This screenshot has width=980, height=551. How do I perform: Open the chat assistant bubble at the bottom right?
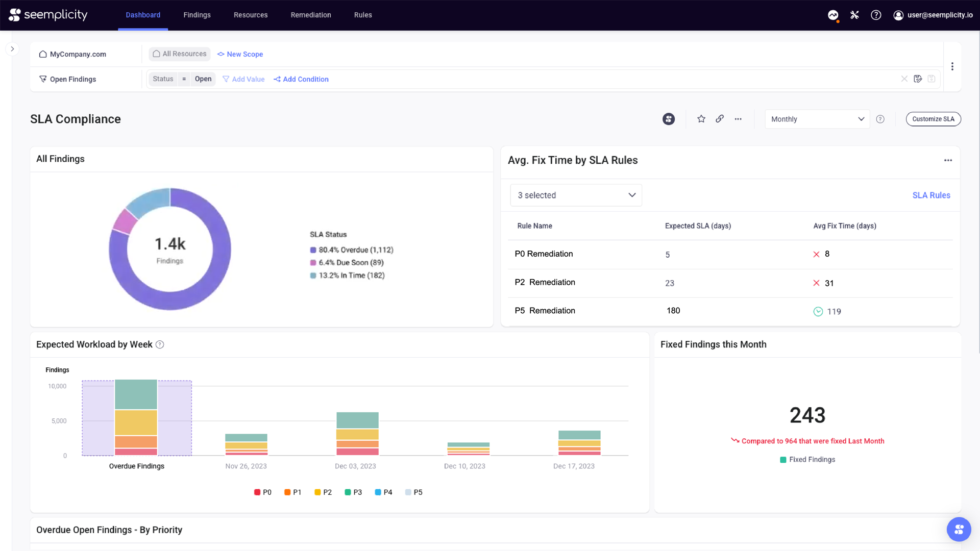(959, 530)
